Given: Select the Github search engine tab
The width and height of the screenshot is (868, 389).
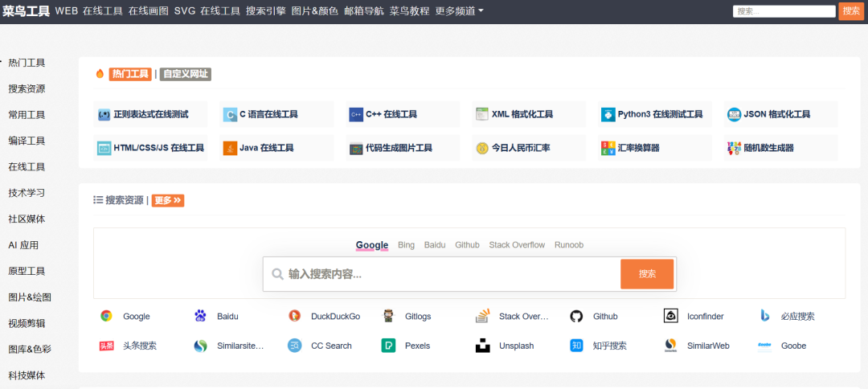Looking at the screenshot, I should pos(467,244).
